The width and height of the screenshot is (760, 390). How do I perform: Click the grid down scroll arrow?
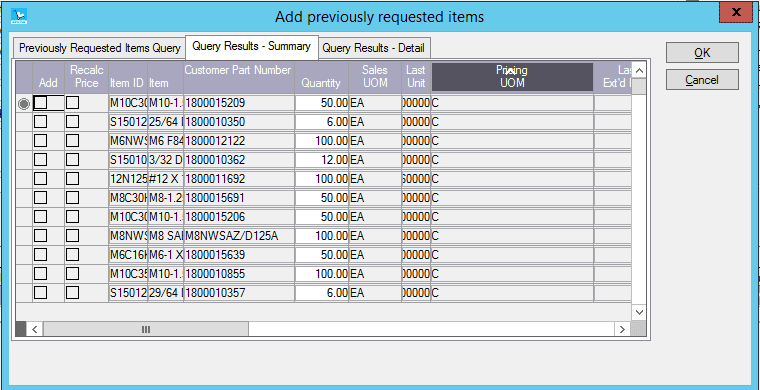[639, 312]
